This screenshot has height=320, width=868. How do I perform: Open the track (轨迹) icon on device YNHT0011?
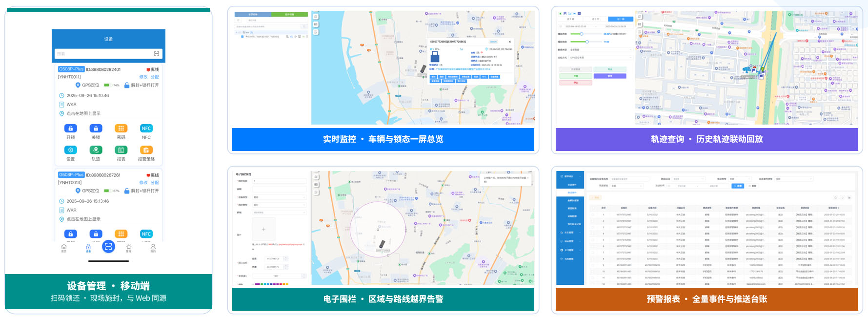[x=96, y=150]
